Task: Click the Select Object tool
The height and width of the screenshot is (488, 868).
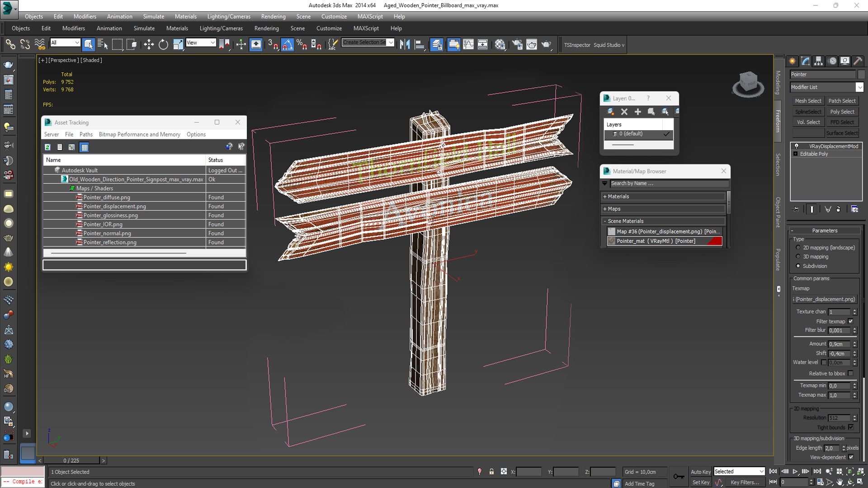Action: click(x=88, y=43)
